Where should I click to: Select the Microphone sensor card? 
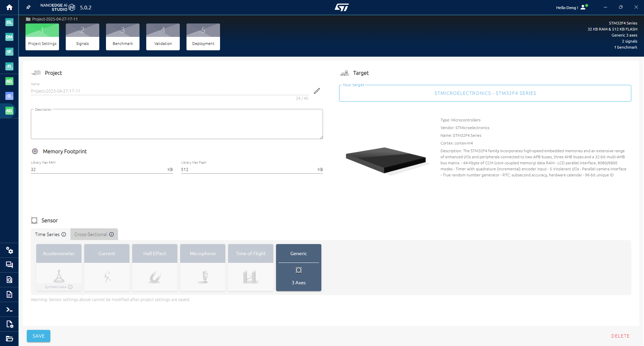point(203,268)
